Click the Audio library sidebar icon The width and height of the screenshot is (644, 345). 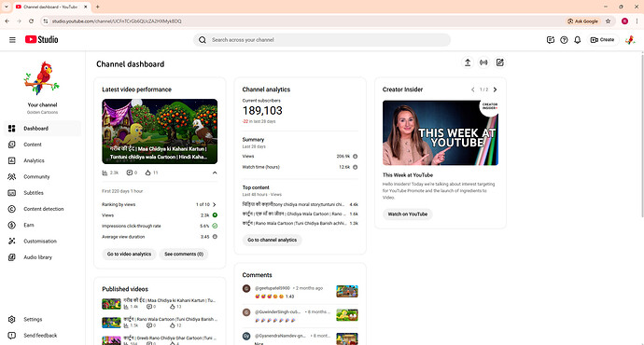(x=12, y=257)
